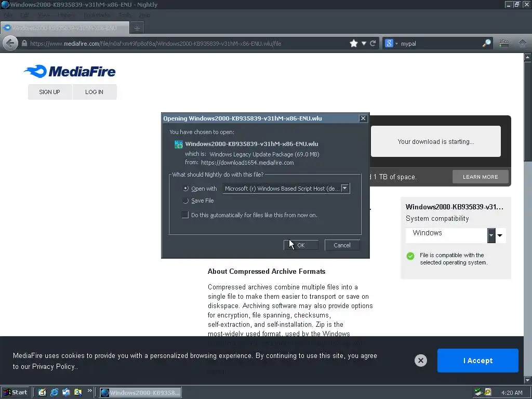Click Your download is starting button
This screenshot has width=532, height=399.
click(436, 141)
